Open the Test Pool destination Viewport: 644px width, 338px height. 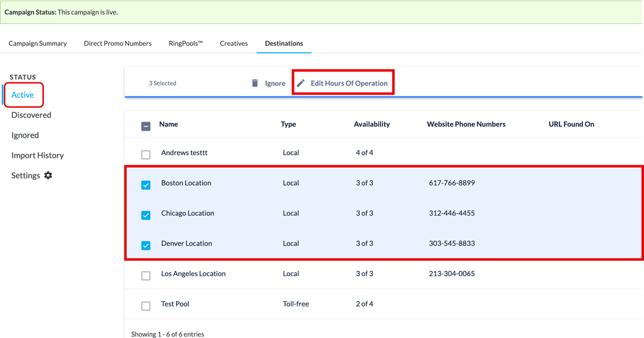point(175,304)
